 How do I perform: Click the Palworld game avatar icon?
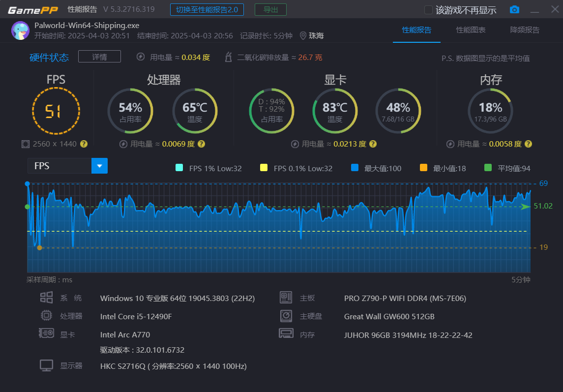pos(20,30)
